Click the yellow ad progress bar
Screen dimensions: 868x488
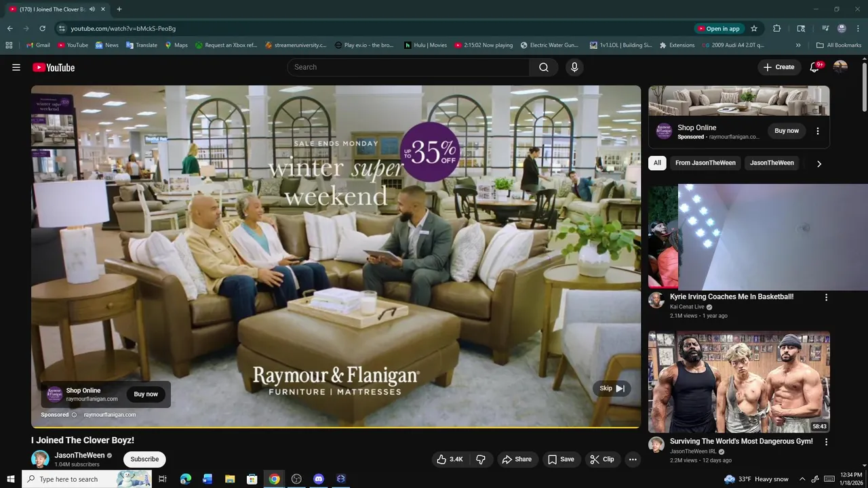click(336, 428)
